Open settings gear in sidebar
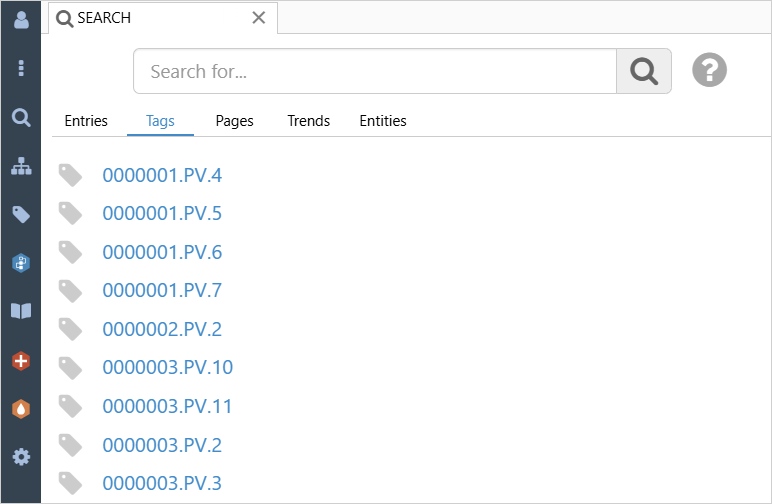The image size is (772, 504). click(x=21, y=457)
